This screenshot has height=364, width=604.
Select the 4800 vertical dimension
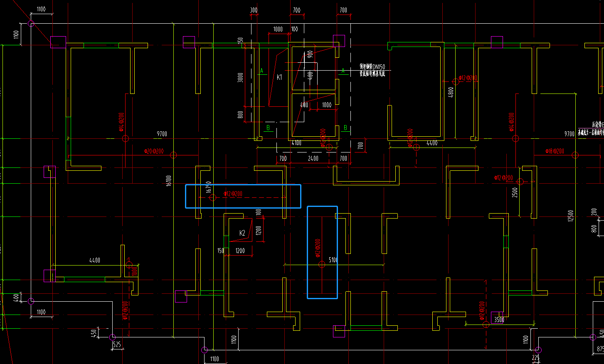click(451, 92)
